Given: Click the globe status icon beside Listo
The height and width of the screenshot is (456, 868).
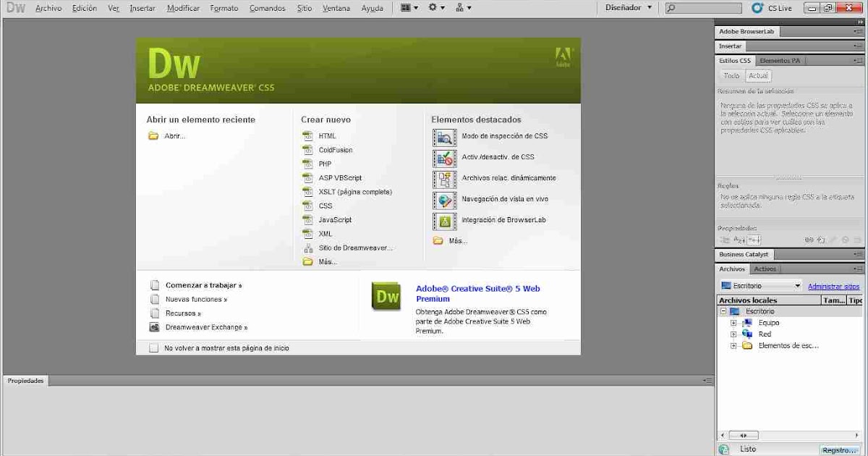Looking at the screenshot, I should pyautogui.click(x=724, y=449).
